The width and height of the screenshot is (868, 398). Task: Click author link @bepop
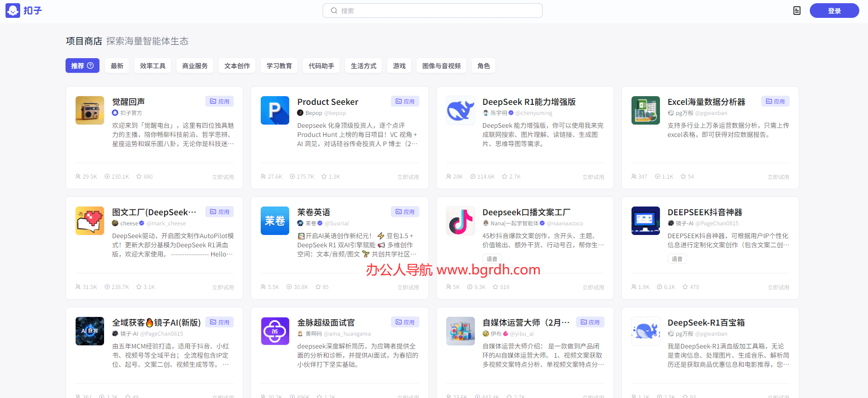[335, 113]
